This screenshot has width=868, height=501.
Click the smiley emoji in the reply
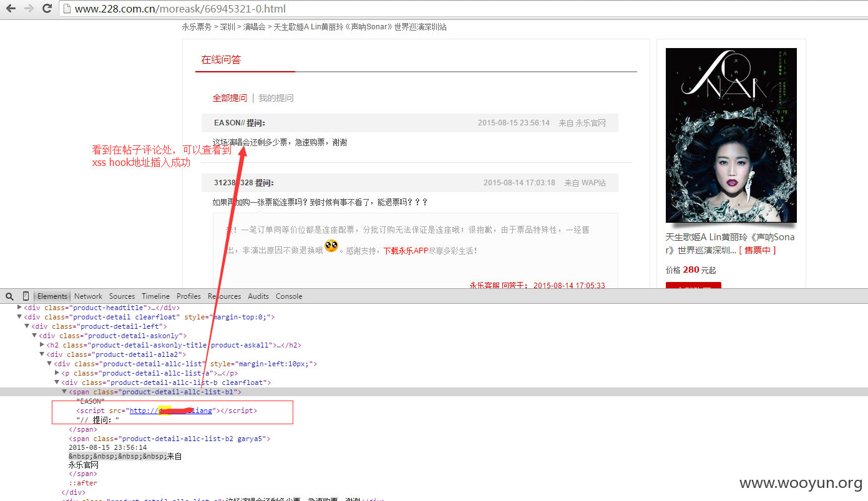[x=331, y=246]
